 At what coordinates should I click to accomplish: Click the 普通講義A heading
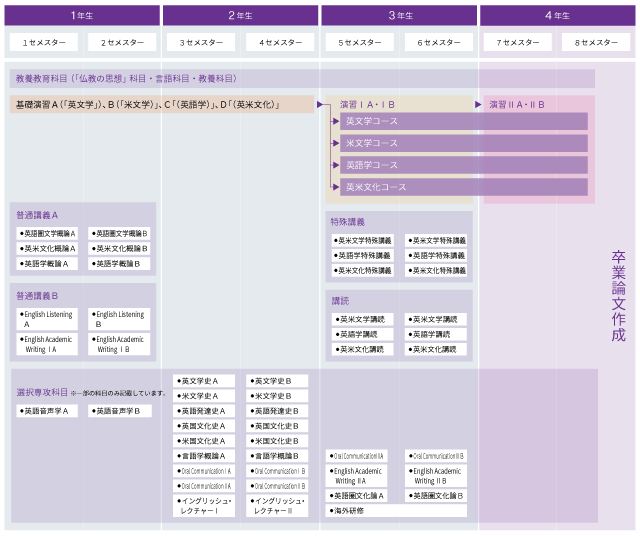(x=37, y=215)
